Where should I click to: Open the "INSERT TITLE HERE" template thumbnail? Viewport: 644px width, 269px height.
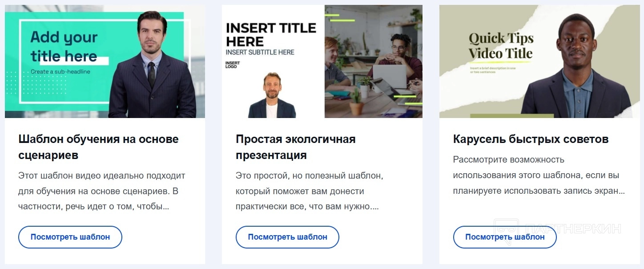click(322, 61)
